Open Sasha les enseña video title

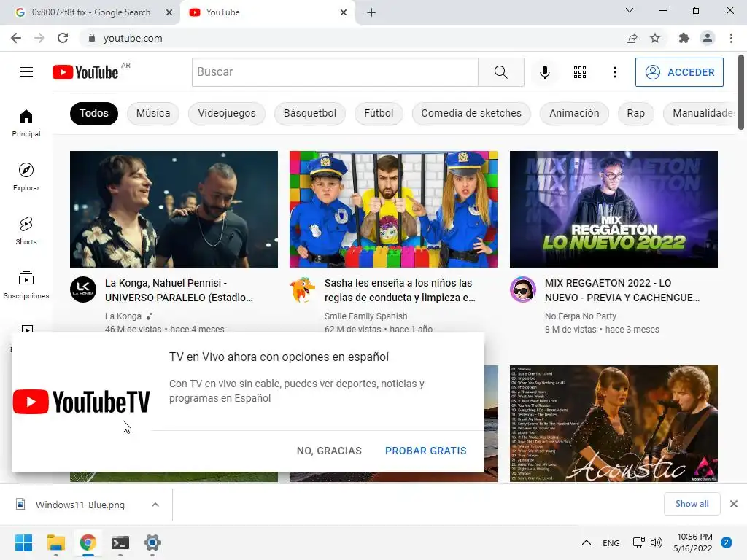tap(400, 290)
